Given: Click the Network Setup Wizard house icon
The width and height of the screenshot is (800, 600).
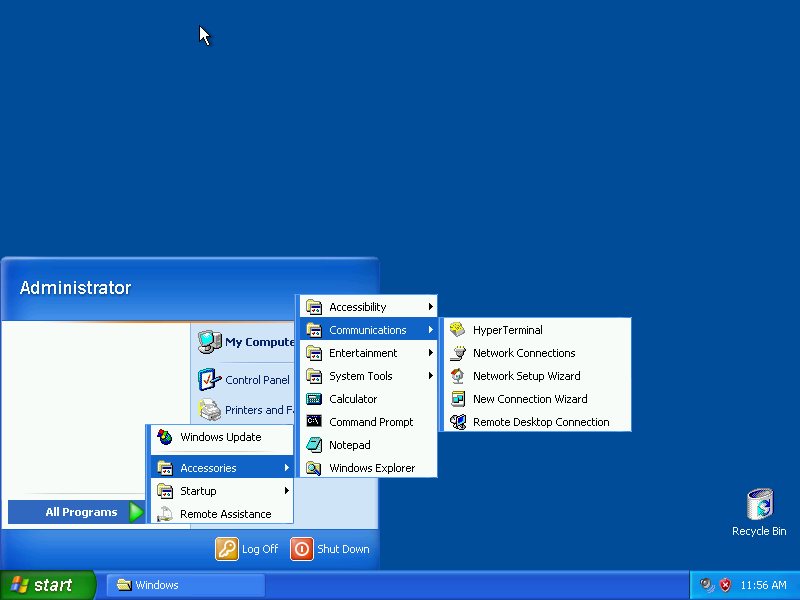Looking at the screenshot, I should click(x=458, y=376).
